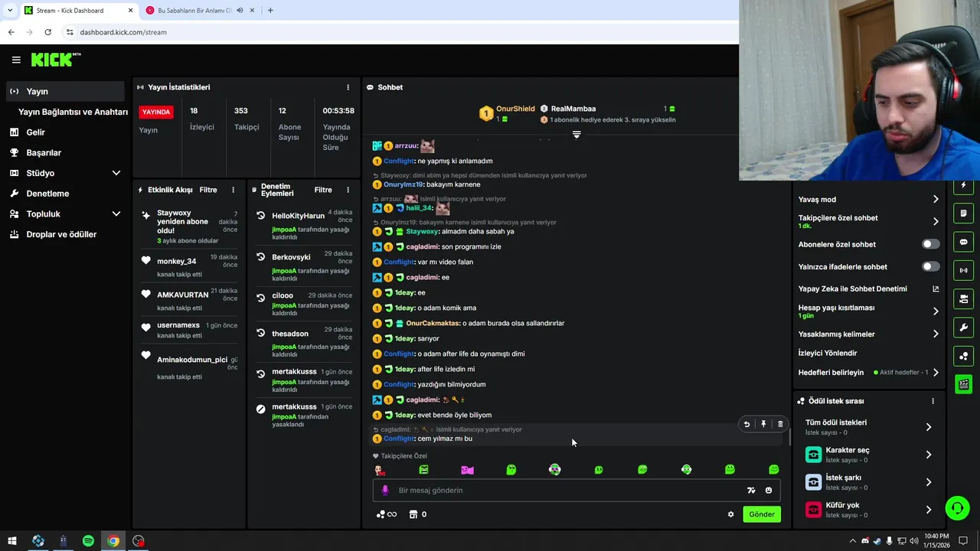Screen dimensions: 980x551
Task: Click the wrench icon in right sidebar
Action: pyautogui.click(x=964, y=328)
